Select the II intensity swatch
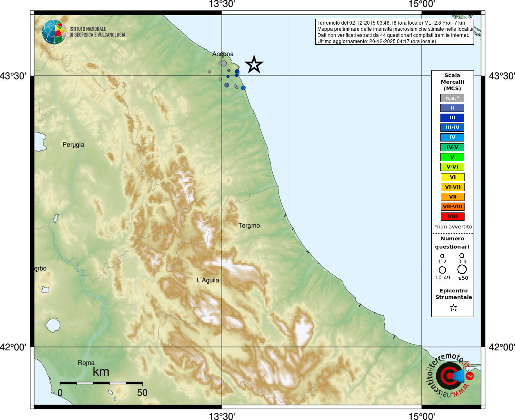Image resolution: width=515 pixels, height=420 pixels. 452,108
